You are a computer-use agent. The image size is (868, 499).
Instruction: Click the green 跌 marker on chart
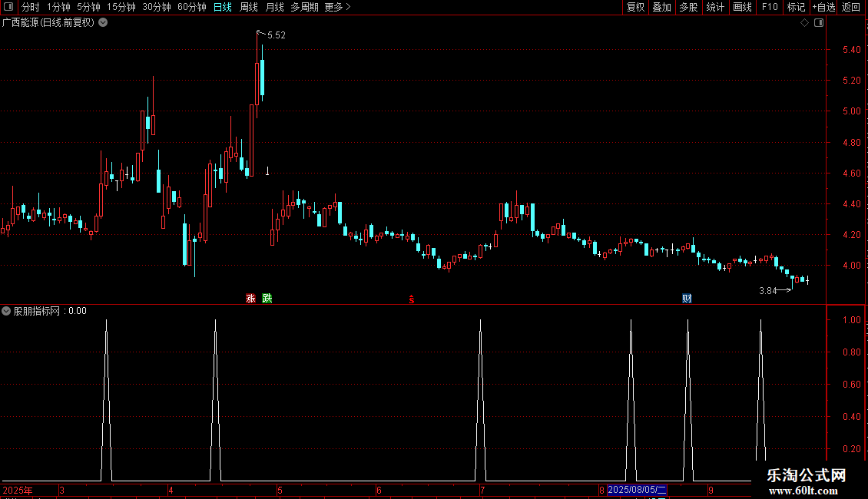click(267, 298)
